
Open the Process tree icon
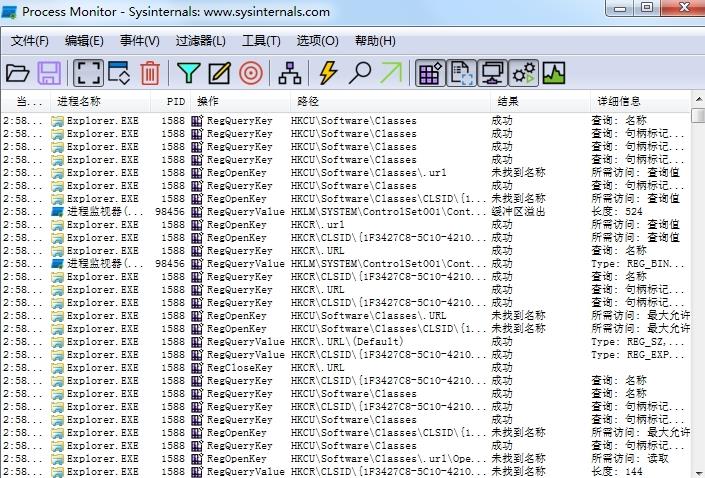coord(290,73)
